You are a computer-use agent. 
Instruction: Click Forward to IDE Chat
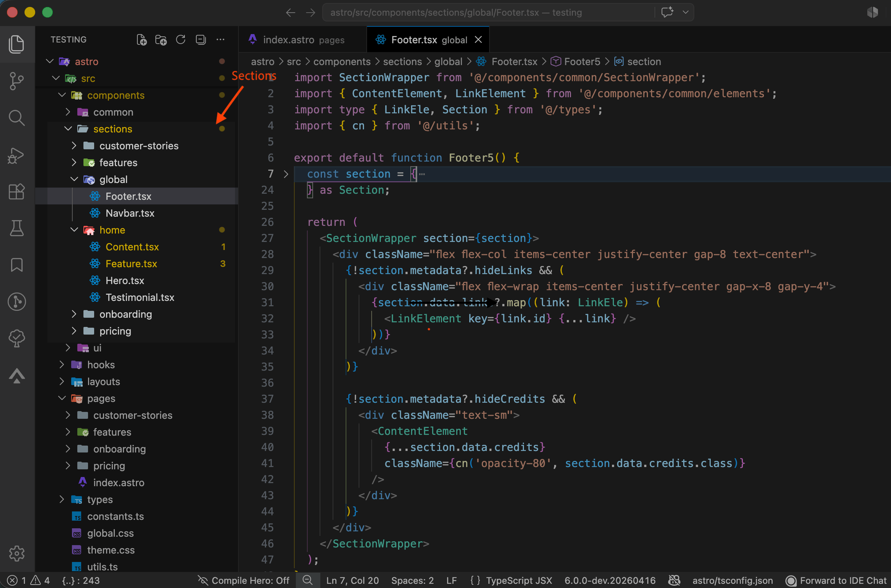836,580
